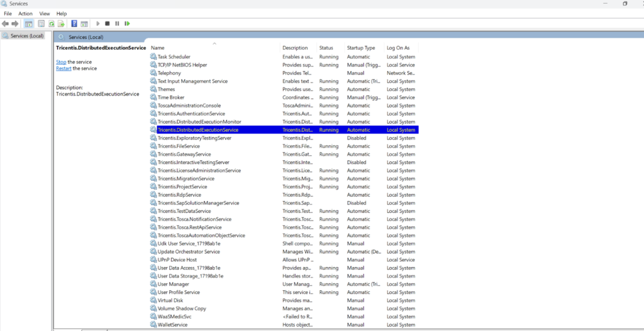Image resolution: width=644 pixels, height=331 pixels.
Task: Click the gear icon beside UPnP Device Host
Action: pos(153,259)
